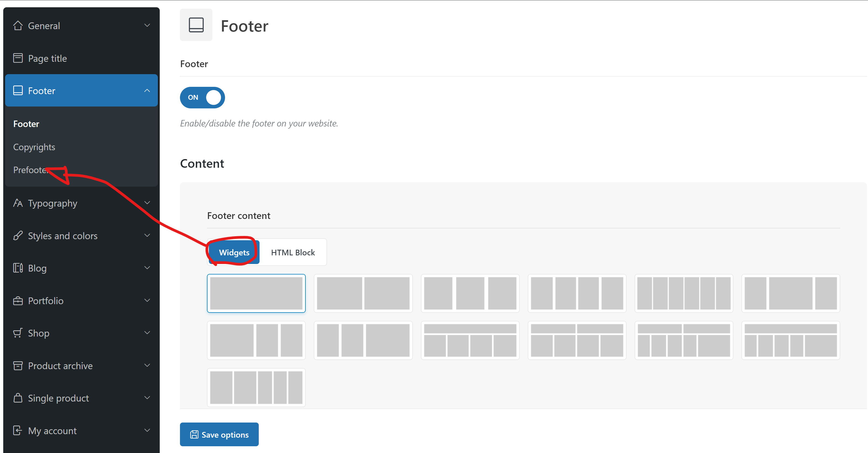Click the General home icon in the sidebar
The image size is (868, 453).
click(x=18, y=26)
